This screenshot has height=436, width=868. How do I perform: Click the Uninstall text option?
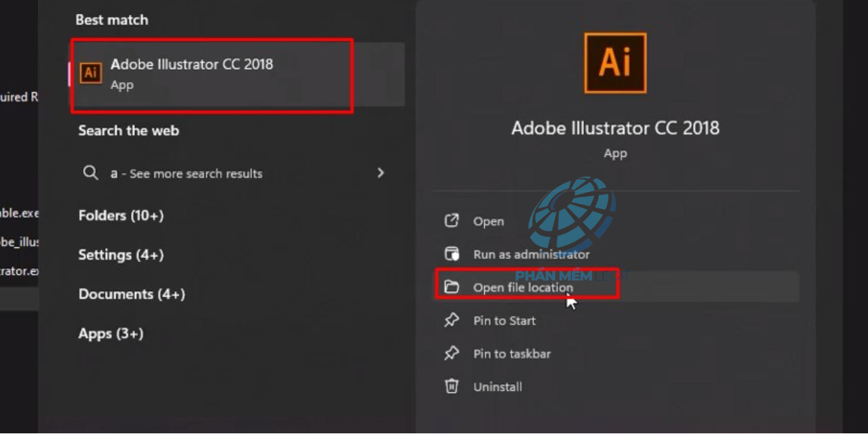tap(497, 387)
